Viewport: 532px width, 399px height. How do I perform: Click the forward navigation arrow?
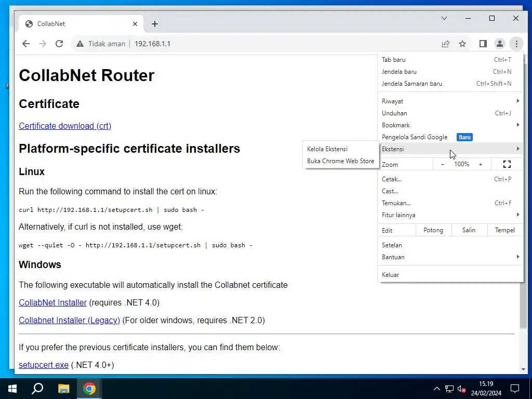tap(43, 44)
